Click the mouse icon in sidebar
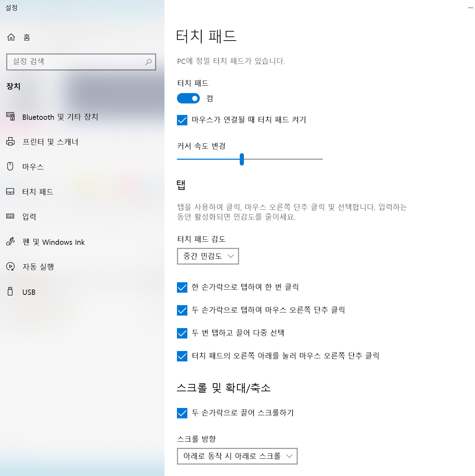Viewport: 475px width, 476px height. click(10, 167)
